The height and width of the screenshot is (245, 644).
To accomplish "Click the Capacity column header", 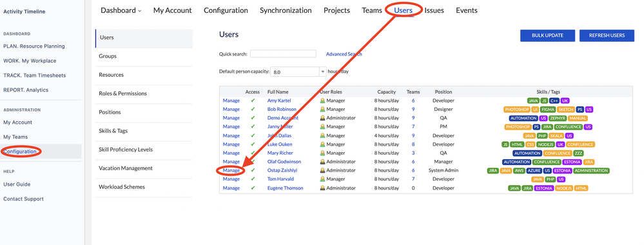I will (387, 92).
